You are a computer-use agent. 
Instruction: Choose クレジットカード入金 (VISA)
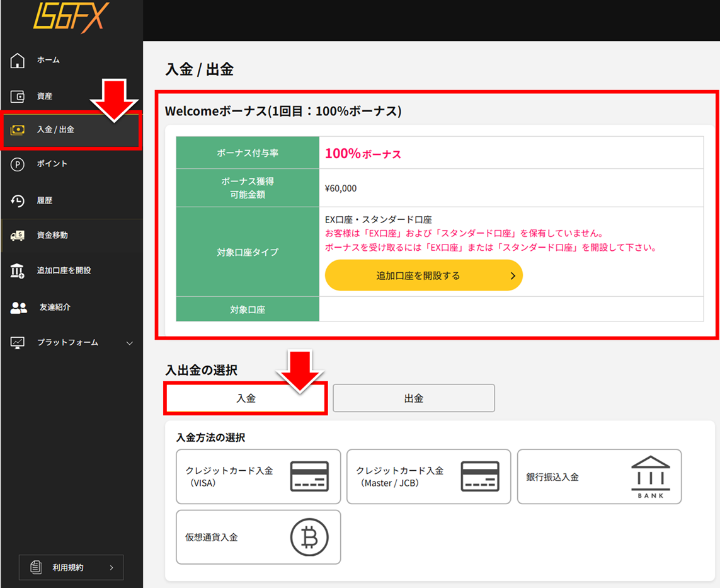click(x=258, y=476)
